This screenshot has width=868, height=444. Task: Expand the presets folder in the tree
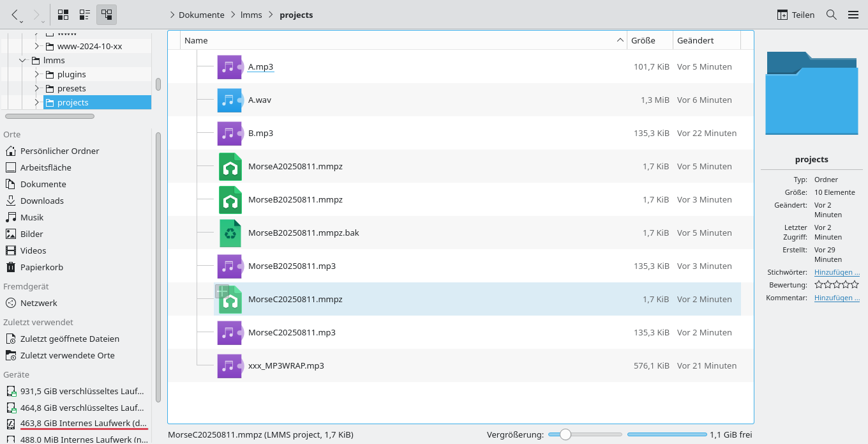pos(37,89)
